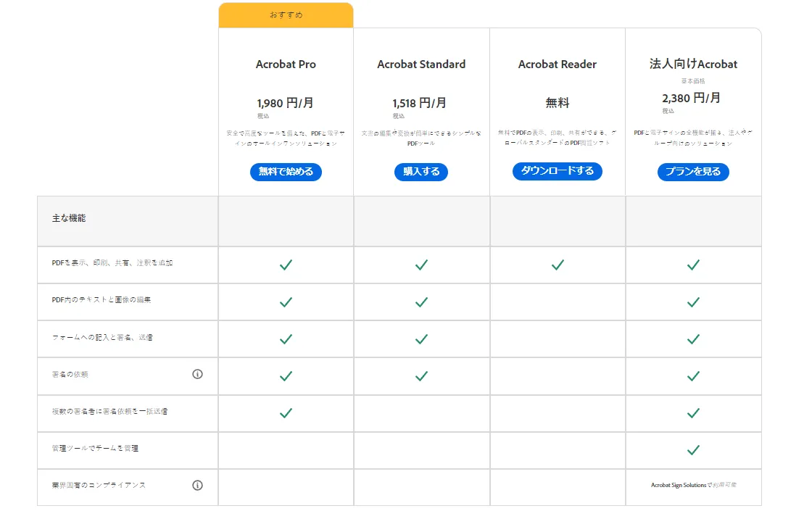Click 法人向けAcrobat checkmark in テキストと画像の編集 row
Image resolution: width=812 pixels, height=519 pixels.
(693, 302)
